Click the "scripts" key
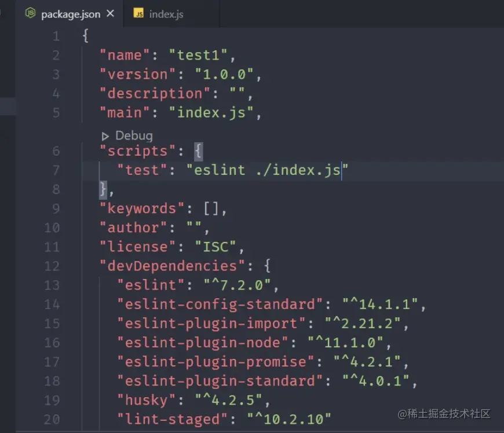Image resolution: width=504 pixels, height=433 pixels. pyautogui.click(x=137, y=151)
